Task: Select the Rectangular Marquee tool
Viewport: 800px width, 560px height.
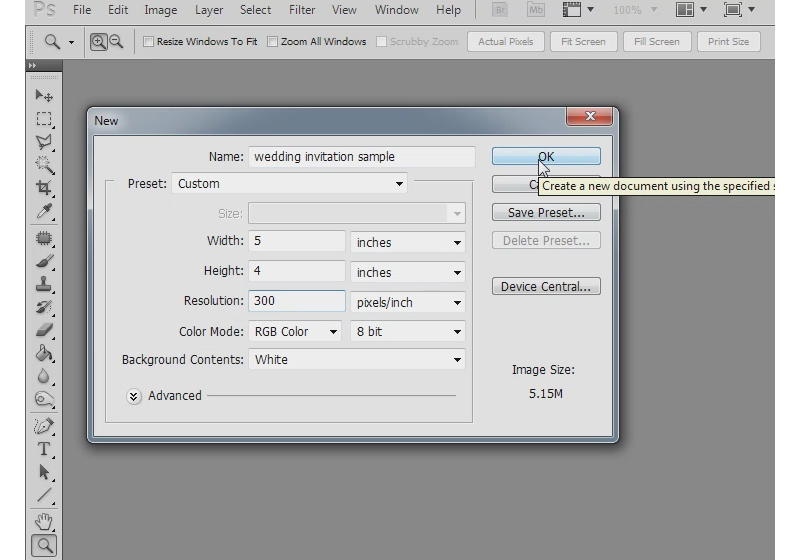Action: pyautogui.click(x=44, y=119)
